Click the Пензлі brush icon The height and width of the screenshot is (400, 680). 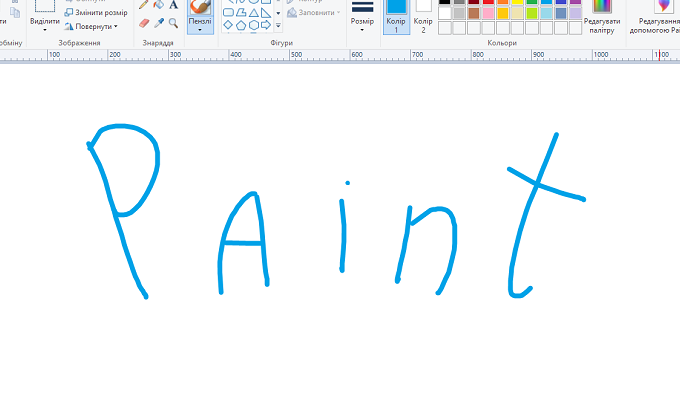(x=200, y=7)
